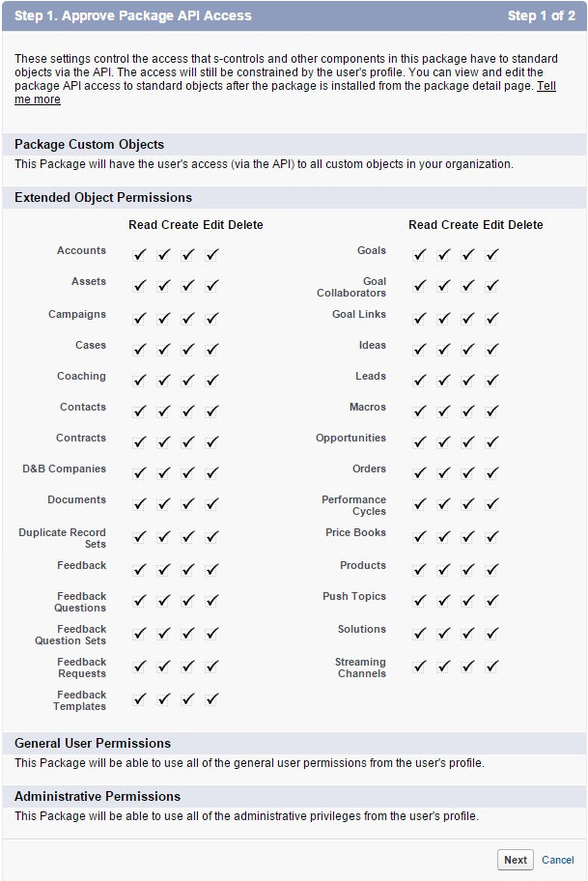The image size is (588, 881).
Task: Toggle the Orders Delete permission checkmark
Action: (492, 472)
